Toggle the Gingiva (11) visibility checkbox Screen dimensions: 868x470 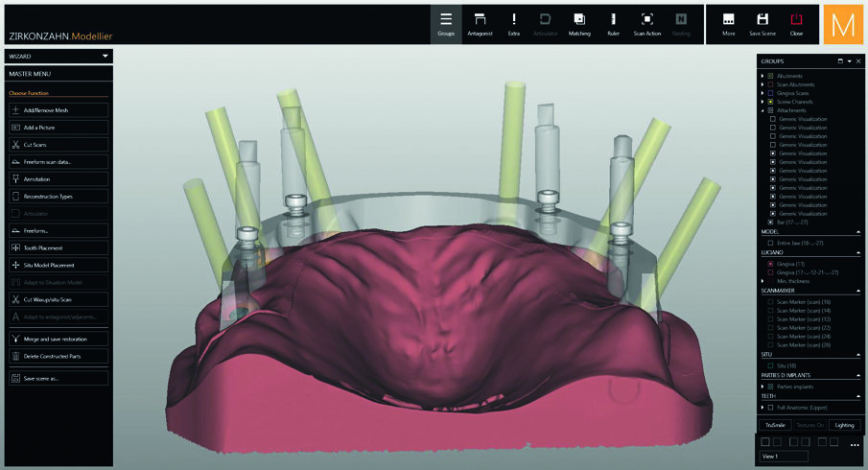point(770,264)
